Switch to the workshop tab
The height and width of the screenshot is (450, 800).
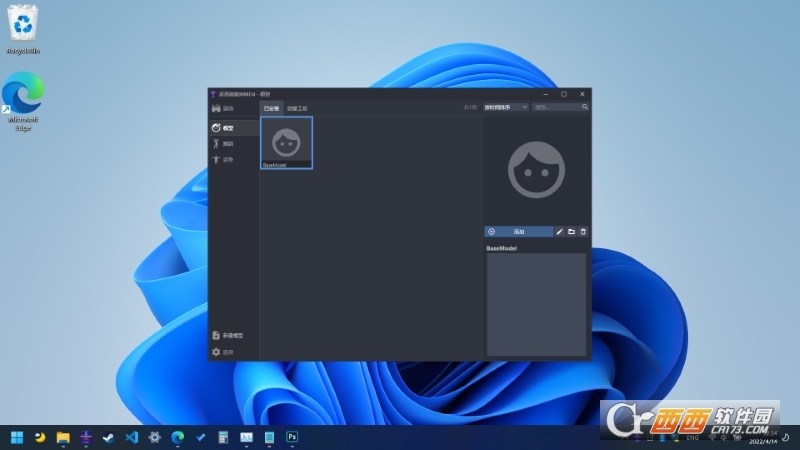click(297, 107)
